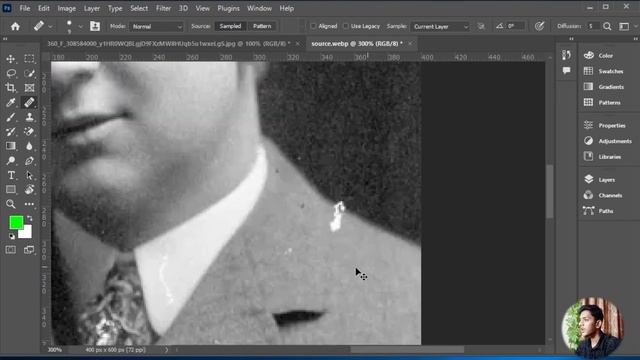Select the Brush tool
Screen dimensions: 640x360
point(11,117)
